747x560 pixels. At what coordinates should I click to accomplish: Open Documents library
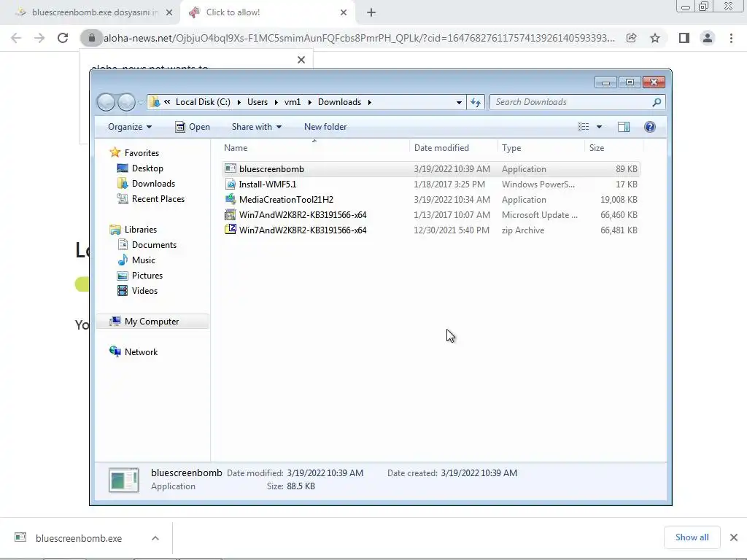(147, 245)
